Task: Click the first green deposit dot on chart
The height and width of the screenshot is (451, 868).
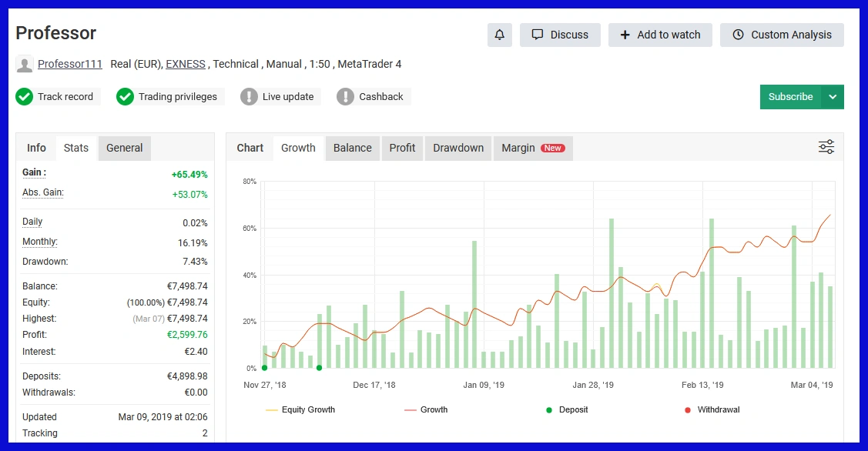Action: pos(264,368)
